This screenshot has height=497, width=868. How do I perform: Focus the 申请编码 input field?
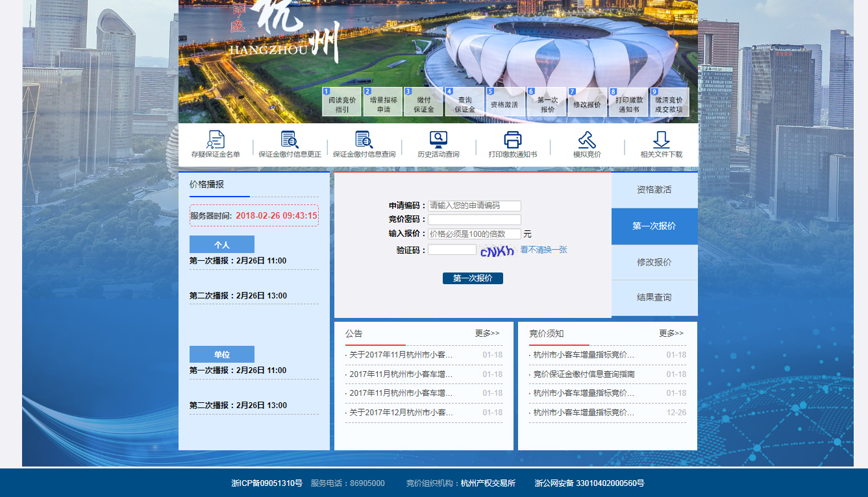pyautogui.click(x=474, y=206)
